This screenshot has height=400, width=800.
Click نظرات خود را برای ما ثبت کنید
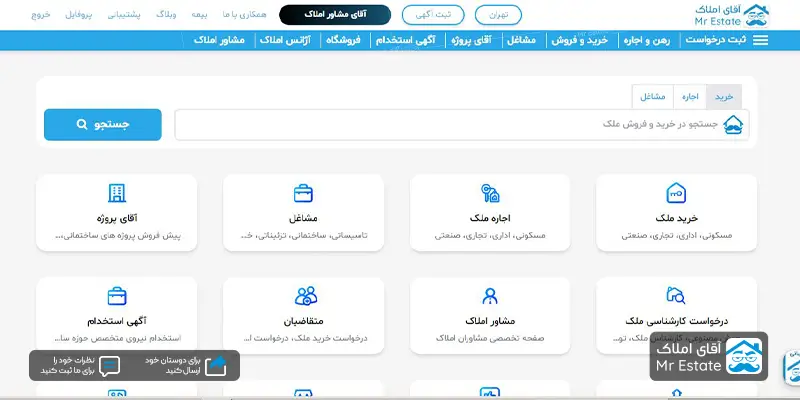(68, 366)
